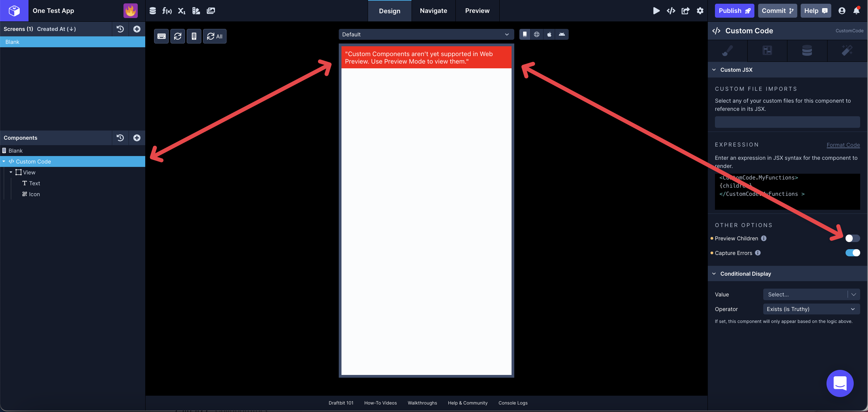Click the Screens history icon
868x412 pixels.
pos(120,29)
